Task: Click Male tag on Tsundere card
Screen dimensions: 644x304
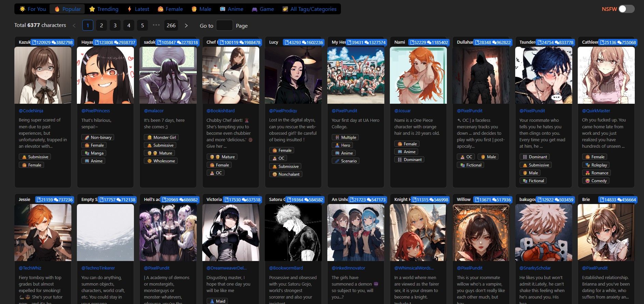Action: (x=530, y=173)
